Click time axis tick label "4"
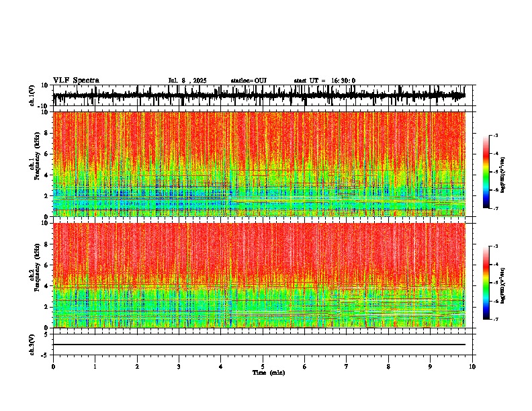 tap(221, 367)
